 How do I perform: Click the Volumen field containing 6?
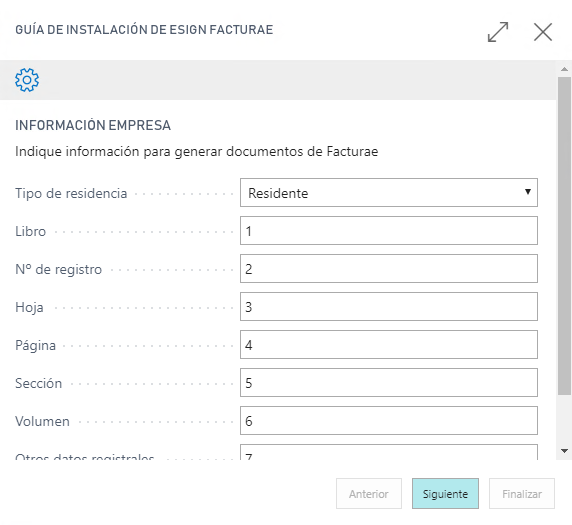click(x=389, y=420)
